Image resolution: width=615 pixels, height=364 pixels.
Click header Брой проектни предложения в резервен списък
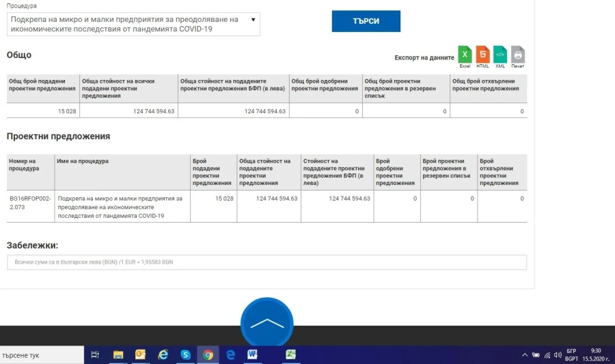point(449,172)
